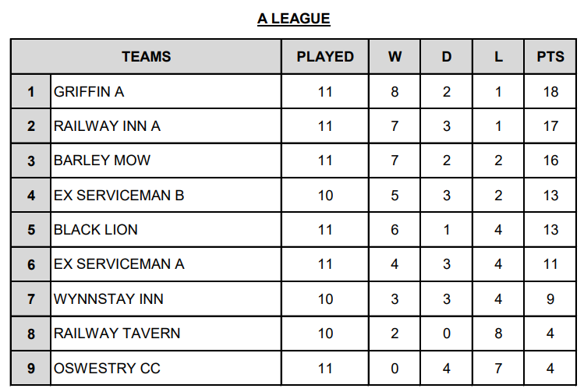Select the RAILWAY TAVERN team cell
The width and height of the screenshot is (584, 392).
point(117,334)
